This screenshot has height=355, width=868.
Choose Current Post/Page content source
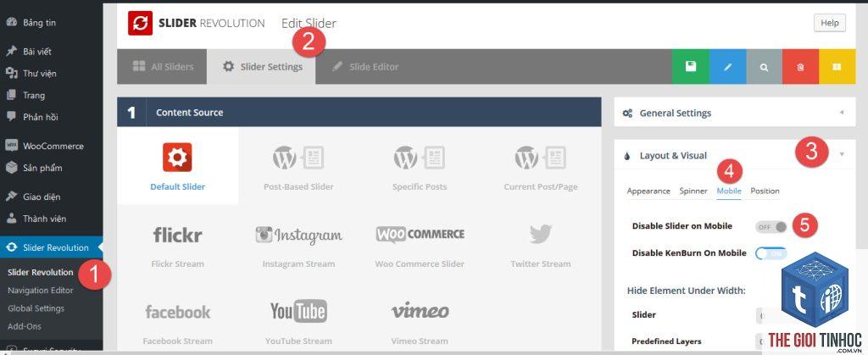[x=540, y=167]
